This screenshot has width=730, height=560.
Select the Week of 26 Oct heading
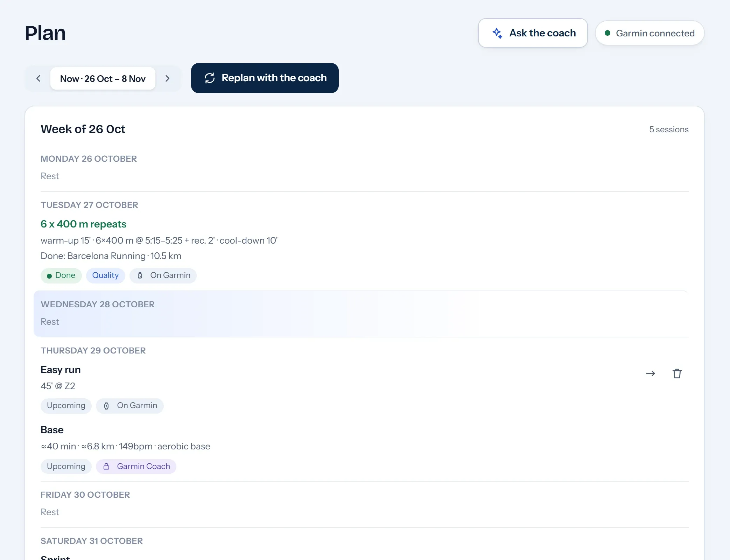(83, 129)
